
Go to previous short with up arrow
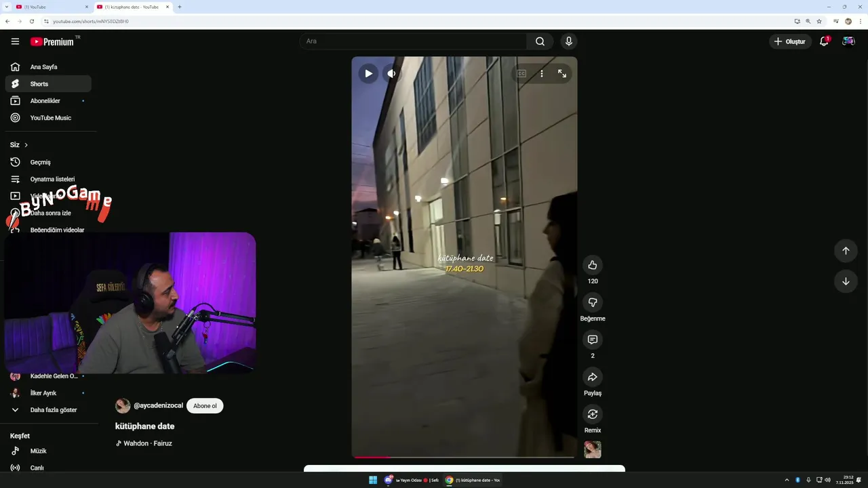coord(846,251)
